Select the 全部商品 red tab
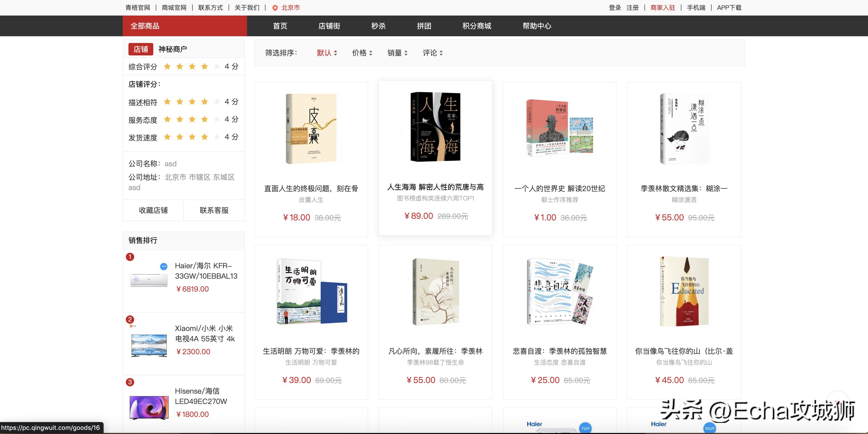 click(x=145, y=26)
